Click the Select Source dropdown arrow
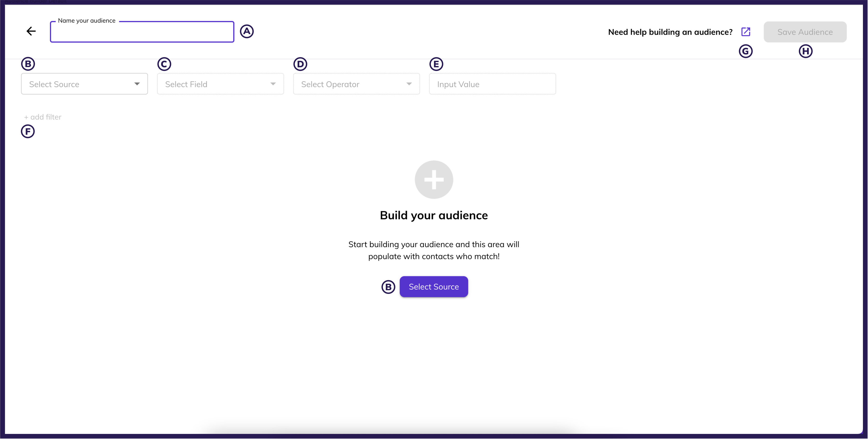Screen dimensions: 868x439 click(x=137, y=84)
